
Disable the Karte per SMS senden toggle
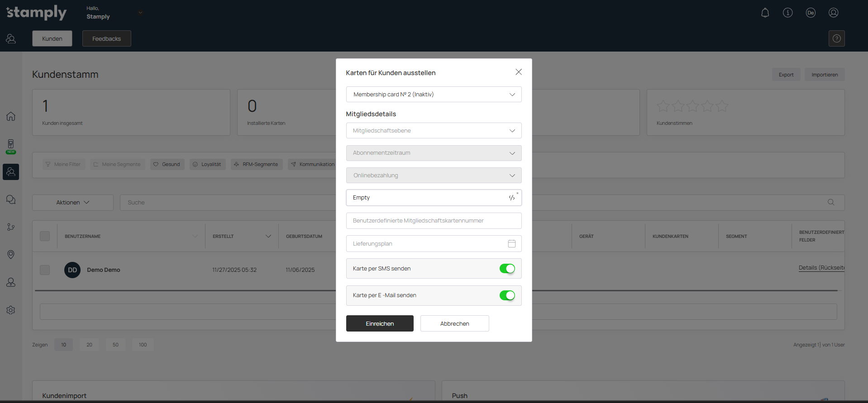[x=507, y=269]
